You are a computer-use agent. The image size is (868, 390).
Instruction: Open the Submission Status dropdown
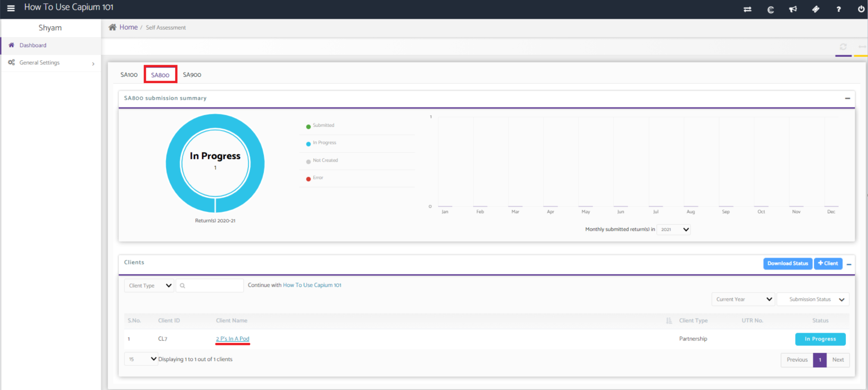(x=813, y=299)
